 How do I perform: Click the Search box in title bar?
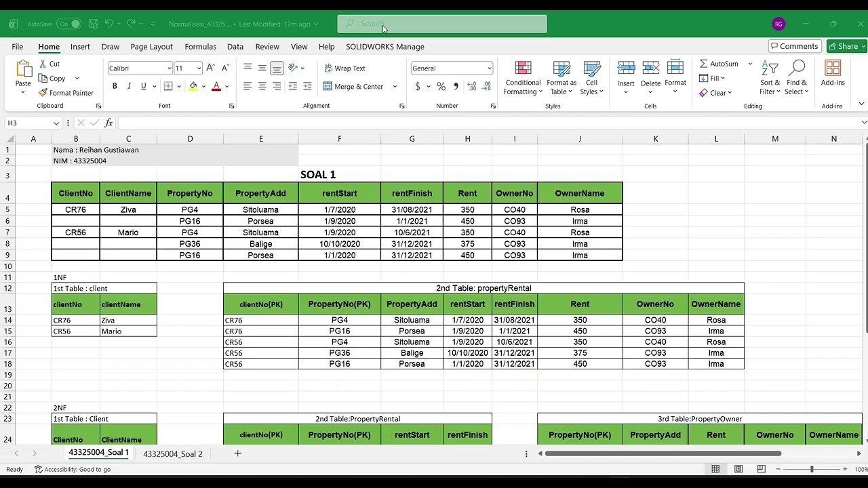[x=442, y=24]
